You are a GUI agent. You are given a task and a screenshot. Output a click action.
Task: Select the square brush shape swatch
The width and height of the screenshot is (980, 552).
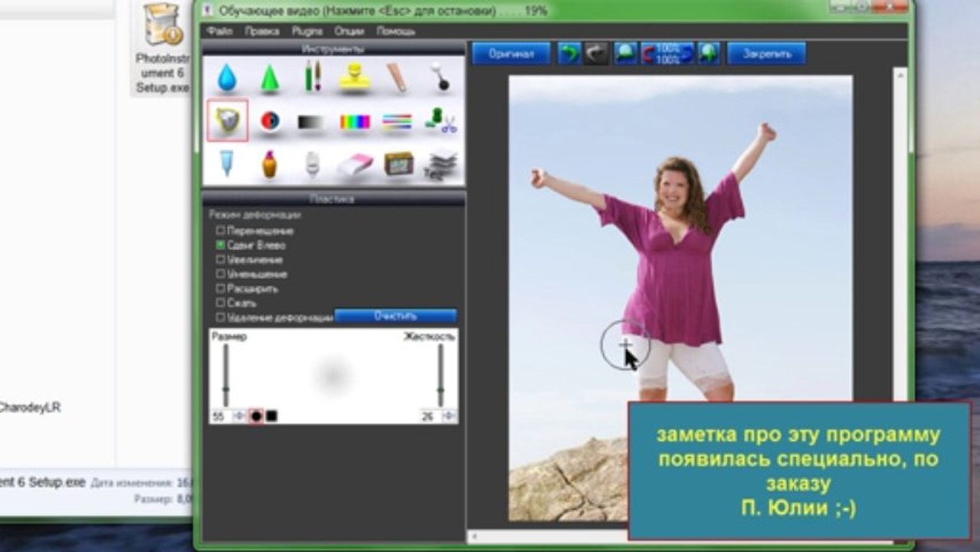[x=272, y=416]
